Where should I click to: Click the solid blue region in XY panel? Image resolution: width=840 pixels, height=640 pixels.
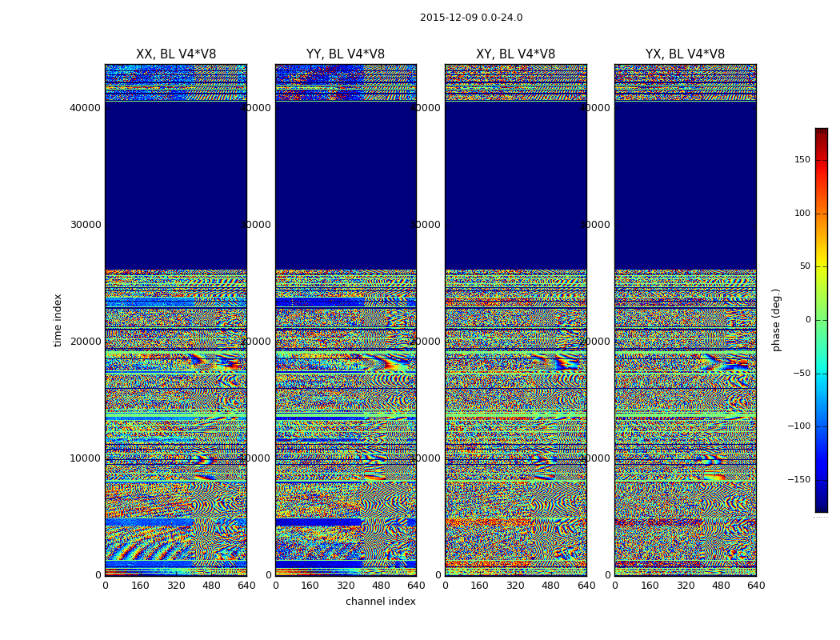[x=515, y=184]
